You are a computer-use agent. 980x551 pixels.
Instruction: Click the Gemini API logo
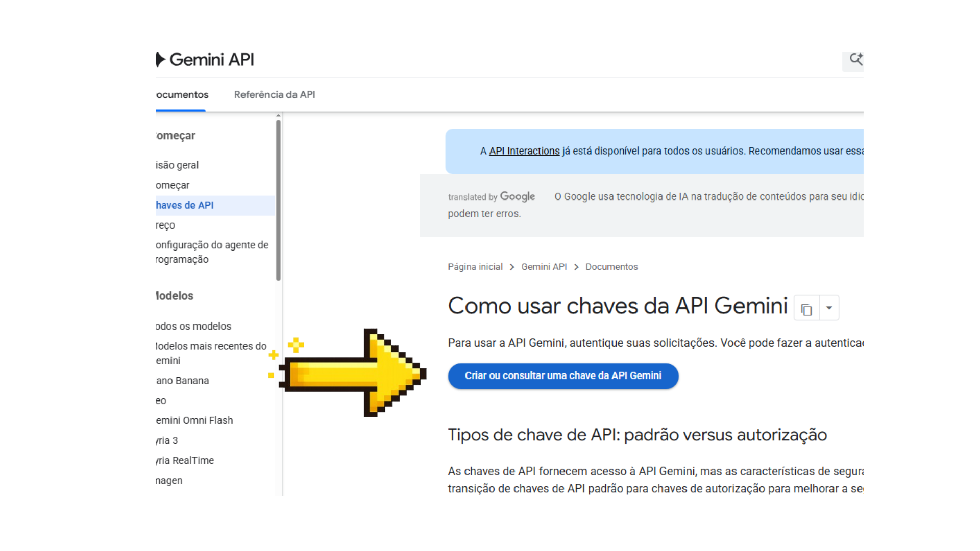(x=205, y=60)
